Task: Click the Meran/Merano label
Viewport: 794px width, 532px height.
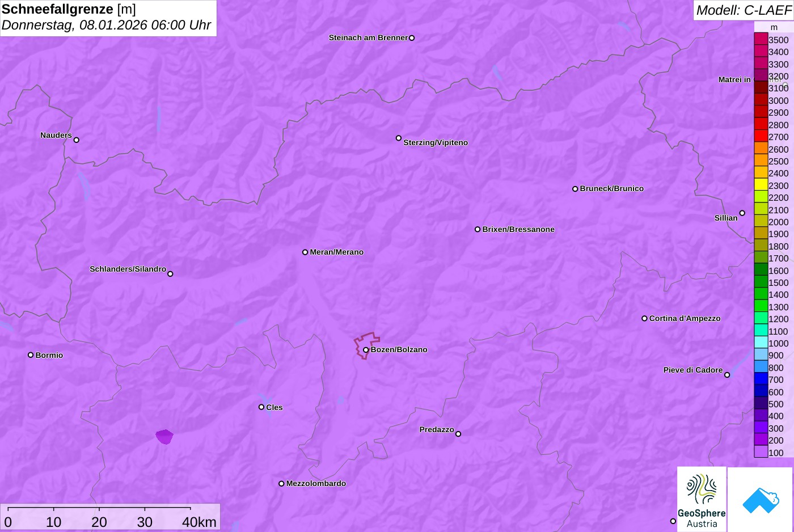Action: click(x=337, y=252)
